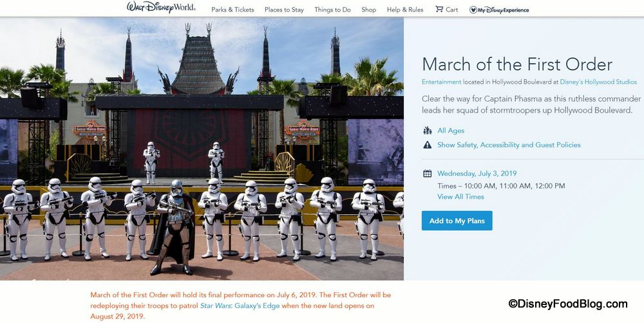Click the All Ages family icon
Viewport: 644px width, 323px height.
point(427,131)
